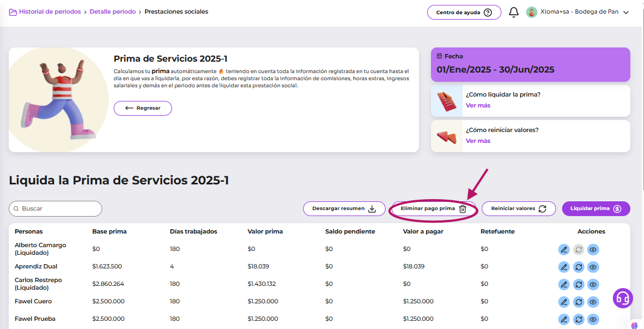Open Ver más under ¿Cómo liquidar la prima?
Image resolution: width=644 pixels, height=329 pixels.
pyautogui.click(x=478, y=105)
